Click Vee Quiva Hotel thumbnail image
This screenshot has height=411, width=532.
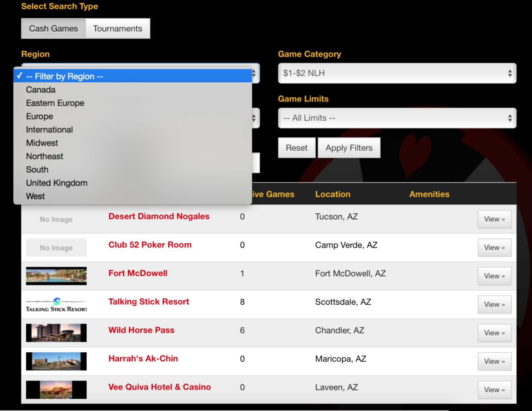(56, 390)
